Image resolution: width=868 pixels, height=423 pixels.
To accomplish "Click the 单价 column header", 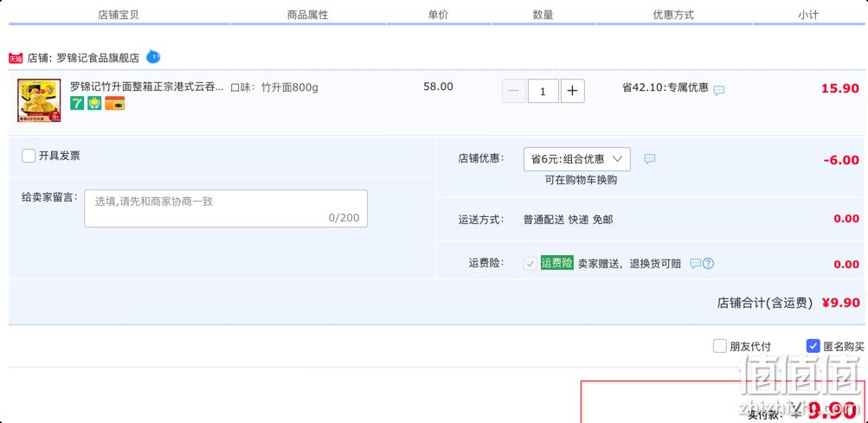I will click(438, 15).
